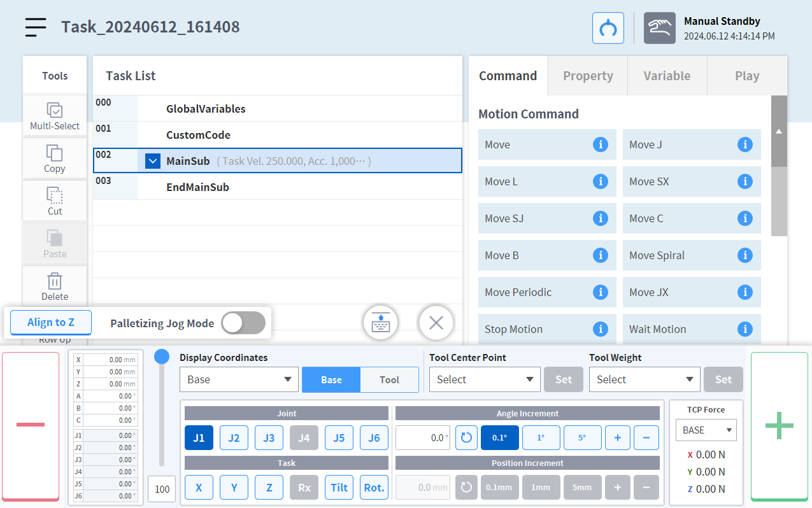Click the jog speed slider handle

162,356
